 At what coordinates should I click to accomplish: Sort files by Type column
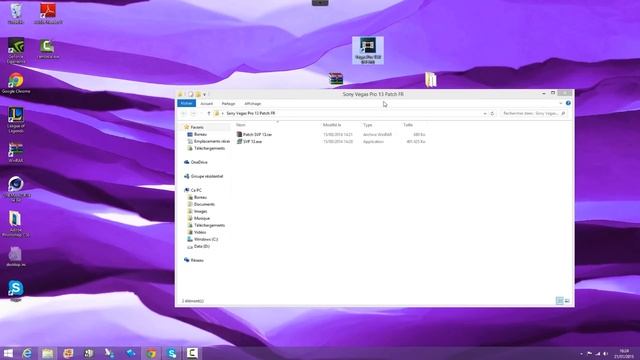tap(368, 125)
